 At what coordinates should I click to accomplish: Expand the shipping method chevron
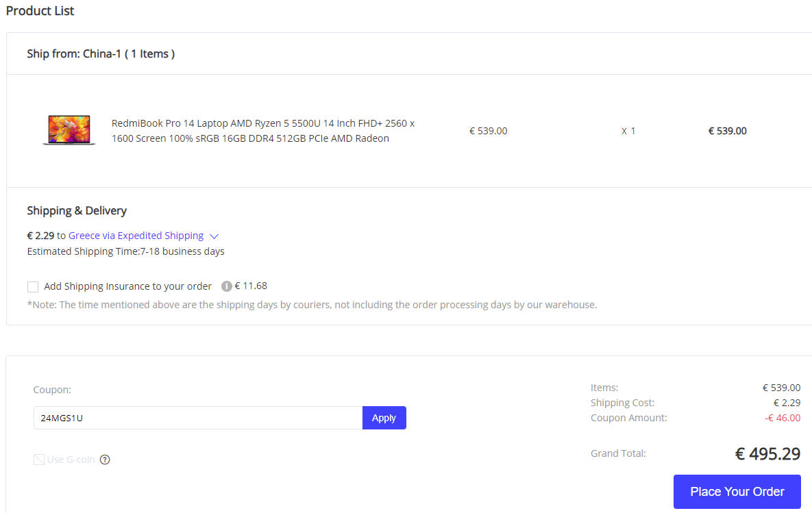214,236
